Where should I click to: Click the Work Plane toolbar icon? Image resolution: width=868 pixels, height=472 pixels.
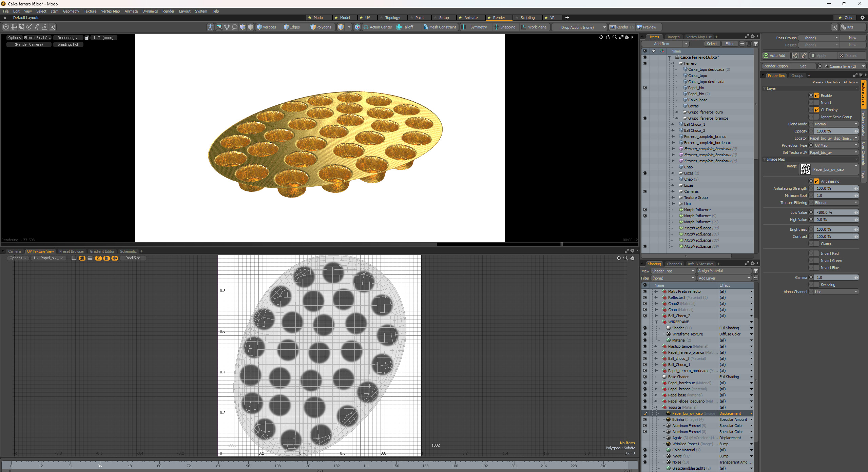(x=524, y=27)
